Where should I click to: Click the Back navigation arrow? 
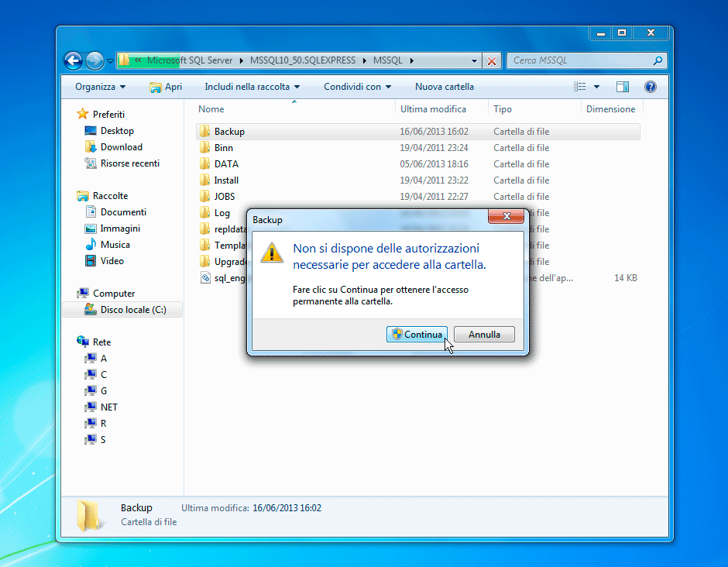pyautogui.click(x=74, y=60)
